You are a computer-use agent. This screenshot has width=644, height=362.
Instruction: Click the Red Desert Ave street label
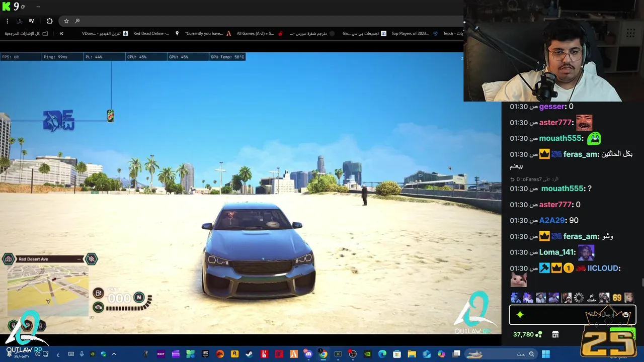pos(33,259)
